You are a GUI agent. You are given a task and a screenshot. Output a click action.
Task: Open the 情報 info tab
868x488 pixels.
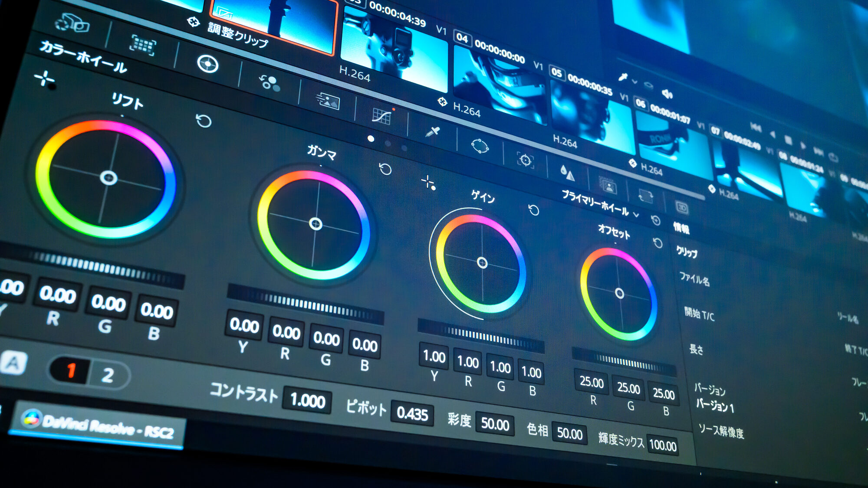point(681,228)
